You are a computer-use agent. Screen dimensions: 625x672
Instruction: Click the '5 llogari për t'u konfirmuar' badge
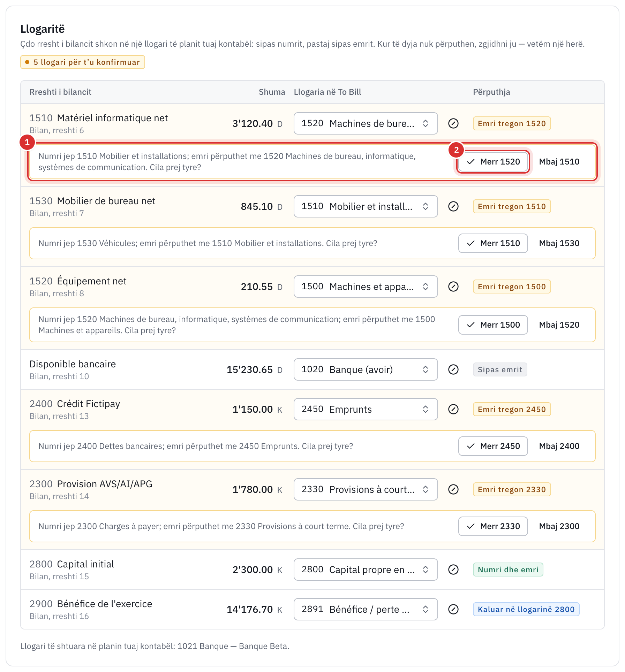[x=83, y=62]
